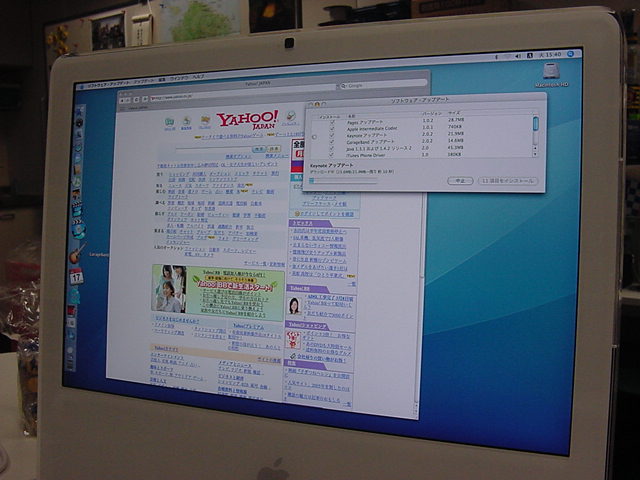The image size is (640, 480).
Task: Open iMovie clapperboard icon in the Dock
Action: (x=77, y=210)
